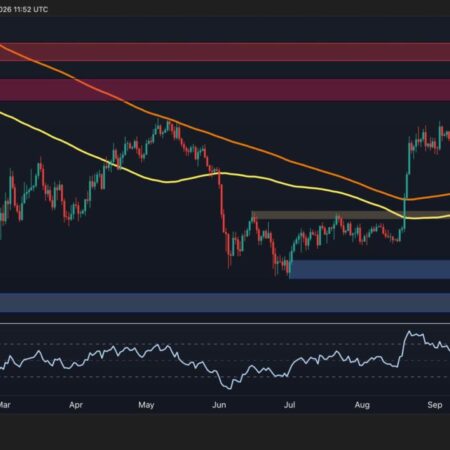This screenshot has height=450, width=450.
Task: Click the '11:52 UTC' timestamp text
Action: pos(31,10)
